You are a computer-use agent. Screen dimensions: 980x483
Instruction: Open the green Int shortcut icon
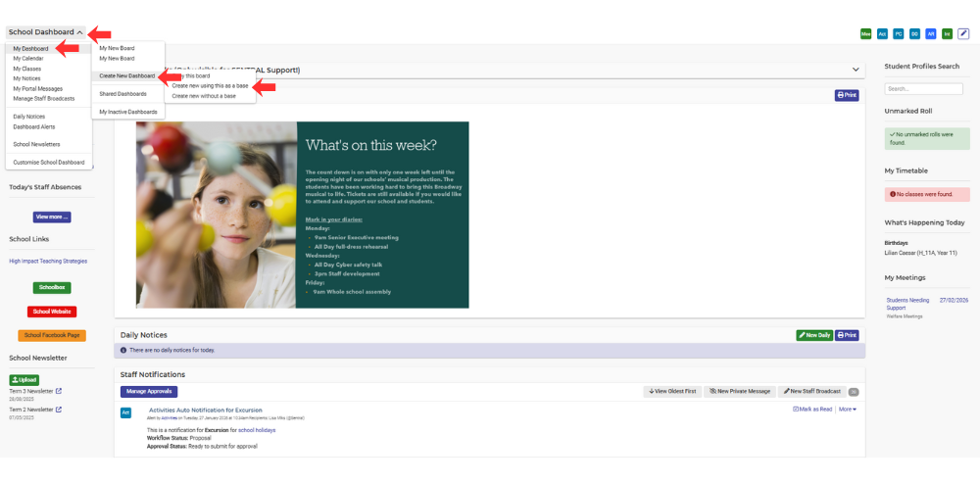pyautogui.click(x=947, y=33)
